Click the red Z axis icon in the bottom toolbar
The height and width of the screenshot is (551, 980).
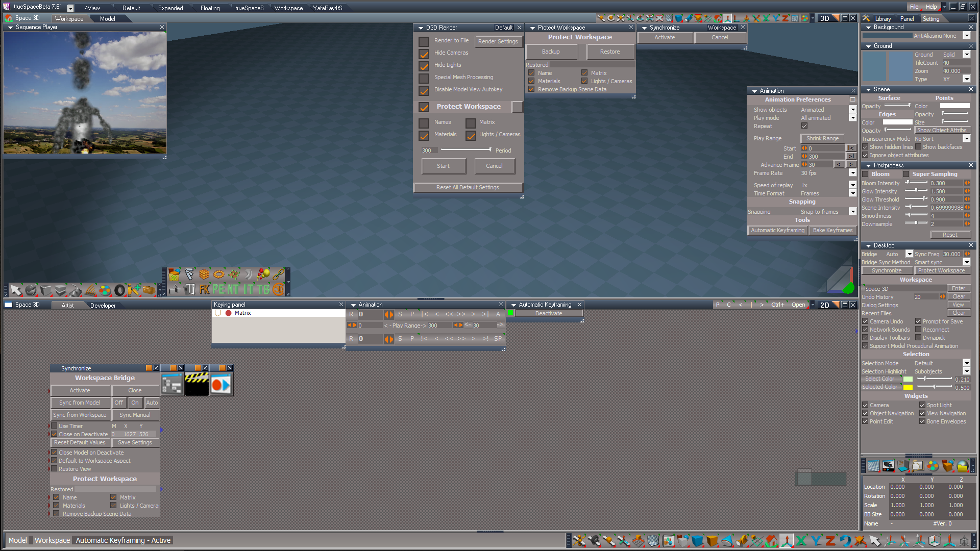(830, 541)
